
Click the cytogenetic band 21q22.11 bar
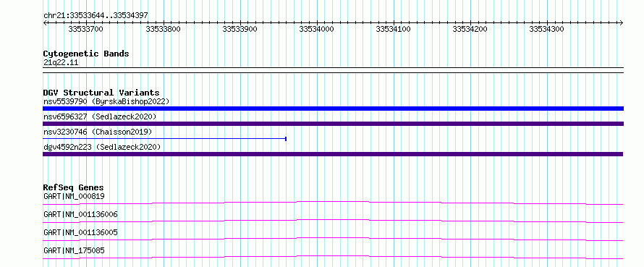333,70
